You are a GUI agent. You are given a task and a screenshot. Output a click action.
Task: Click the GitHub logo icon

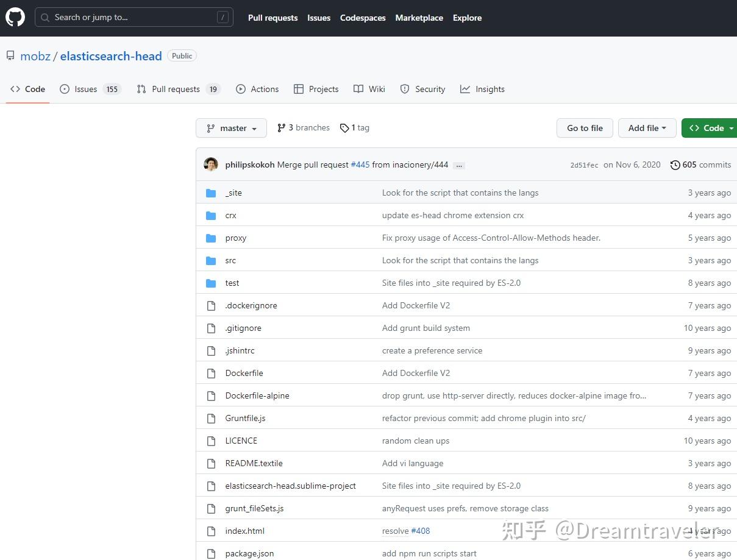pyautogui.click(x=15, y=18)
